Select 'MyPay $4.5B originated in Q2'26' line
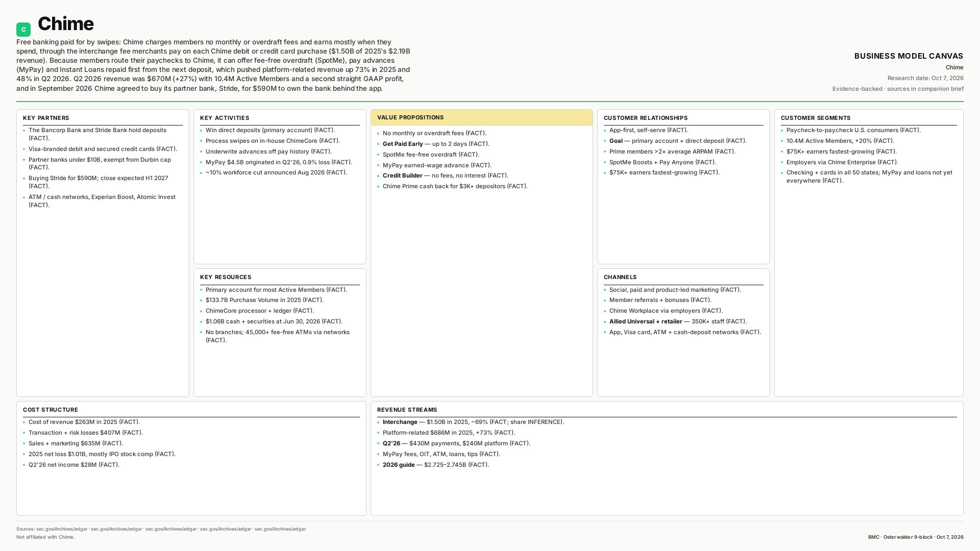 (279, 162)
